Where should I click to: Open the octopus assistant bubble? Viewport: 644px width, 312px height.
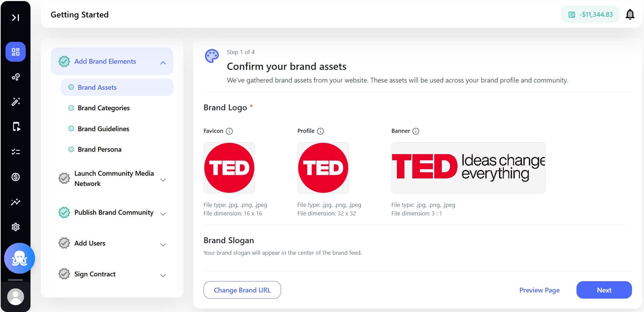[20, 258]
